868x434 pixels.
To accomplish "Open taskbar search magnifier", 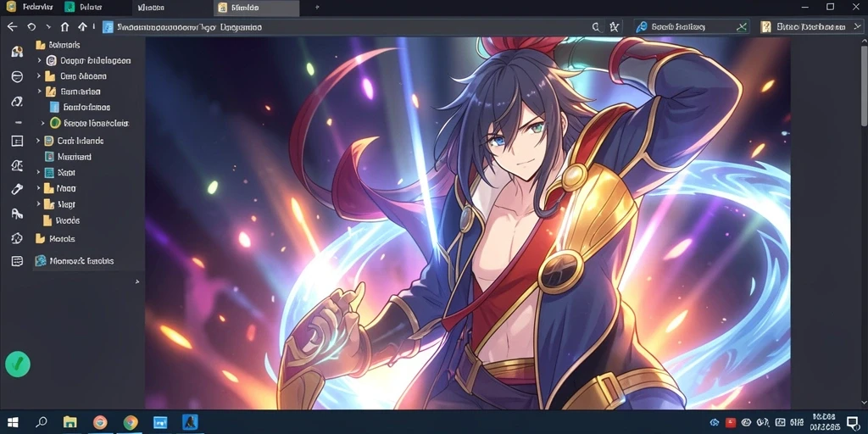I will coord(42,422).
